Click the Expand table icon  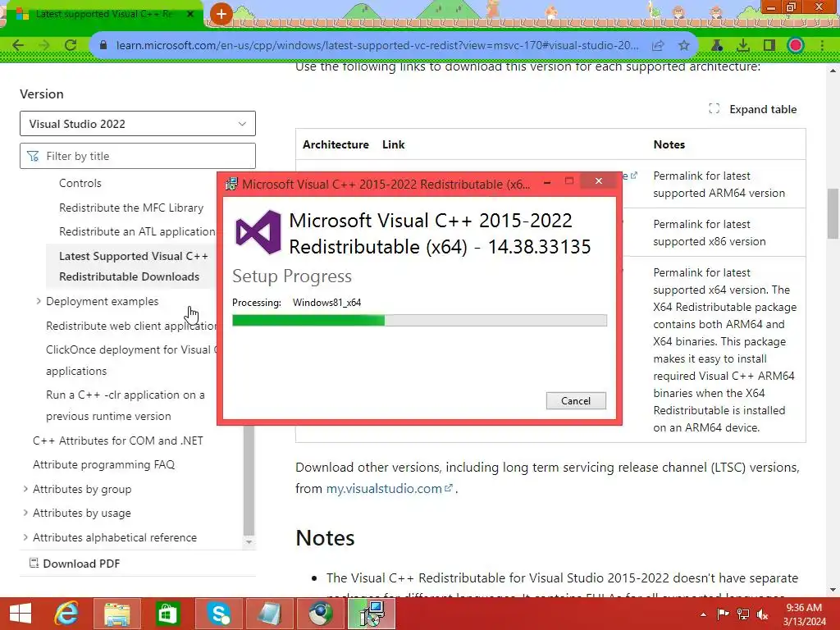point(714,109)
